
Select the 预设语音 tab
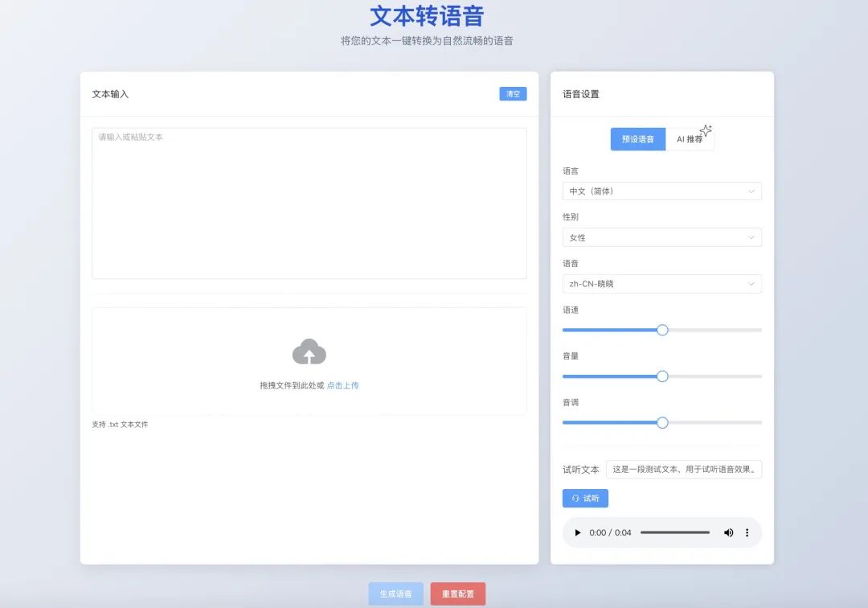tap(637, 138)
